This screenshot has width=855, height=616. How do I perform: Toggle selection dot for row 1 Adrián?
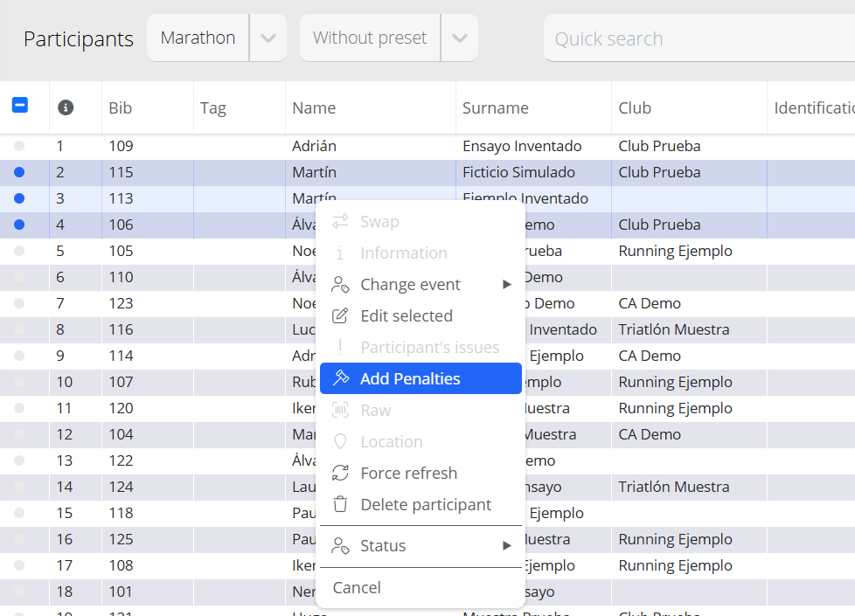[x=19, y=146]
